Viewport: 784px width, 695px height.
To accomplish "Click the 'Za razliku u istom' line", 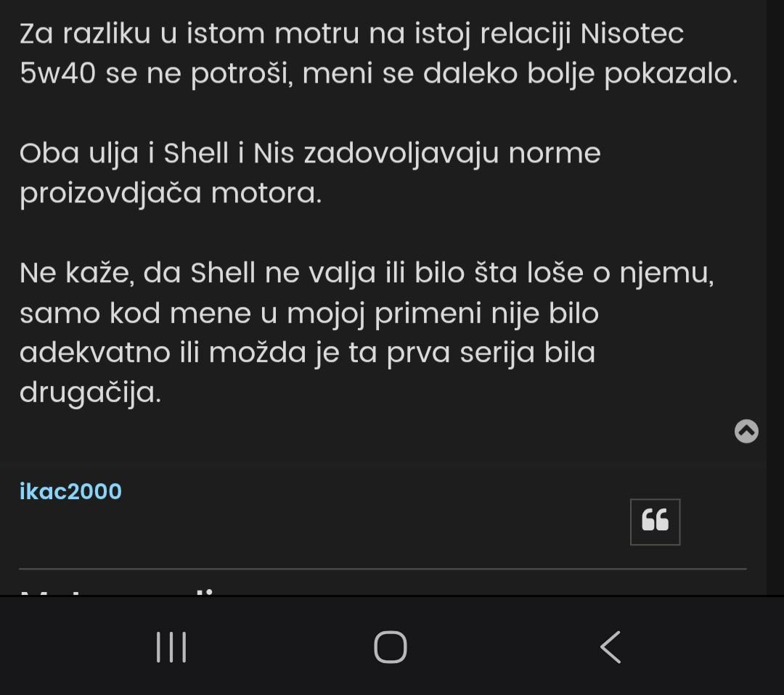I will (145, 34).
